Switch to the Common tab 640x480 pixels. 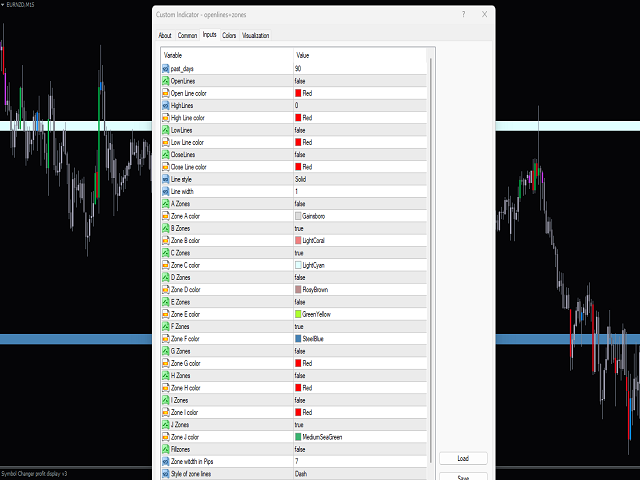pos(187,36)
